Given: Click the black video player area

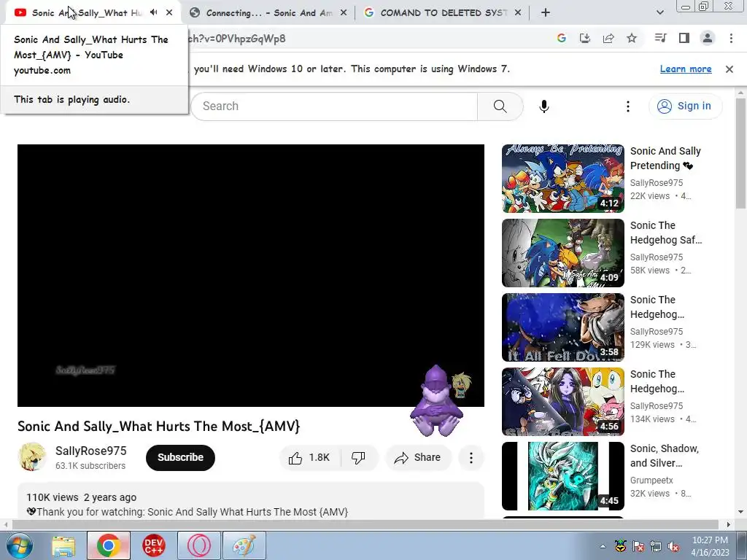Looking at the screenshot, I should [251, 275].
